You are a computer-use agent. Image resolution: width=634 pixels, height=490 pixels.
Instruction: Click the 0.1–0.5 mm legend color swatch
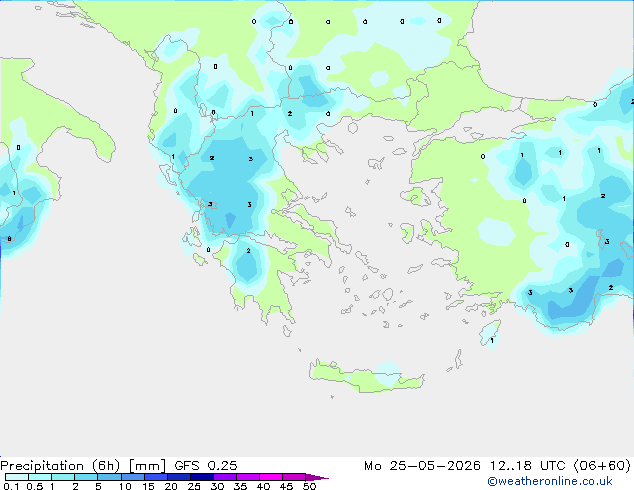(x=17, y=477)
